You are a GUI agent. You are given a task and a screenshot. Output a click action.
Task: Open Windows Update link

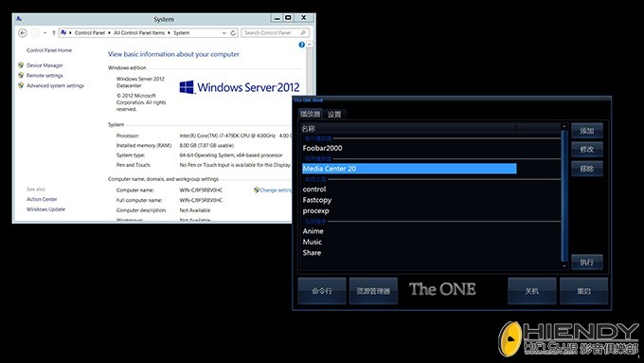pyautogui.click(x=45, y=209)
